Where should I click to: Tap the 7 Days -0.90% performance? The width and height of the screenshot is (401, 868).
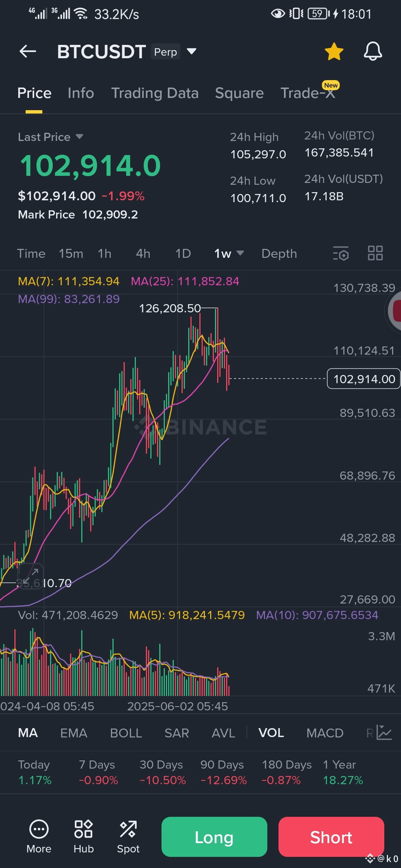[x=98, y=772]
